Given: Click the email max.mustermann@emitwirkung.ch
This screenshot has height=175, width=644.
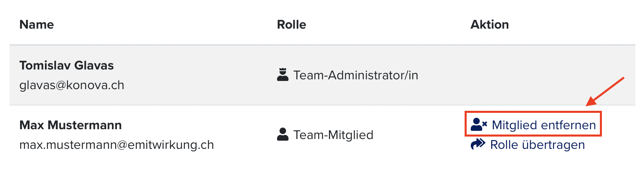Looking at the screenshot, I should tap(117, 145).
